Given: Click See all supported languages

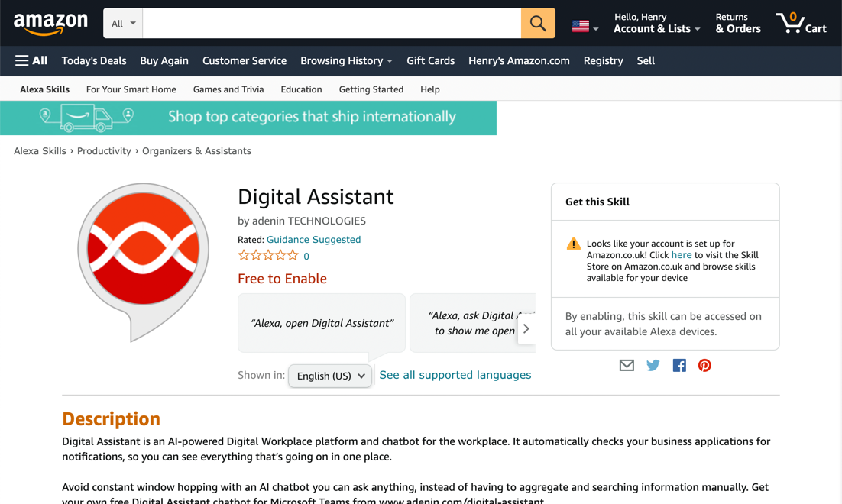Looking at the screenshot, I should 455,375.
